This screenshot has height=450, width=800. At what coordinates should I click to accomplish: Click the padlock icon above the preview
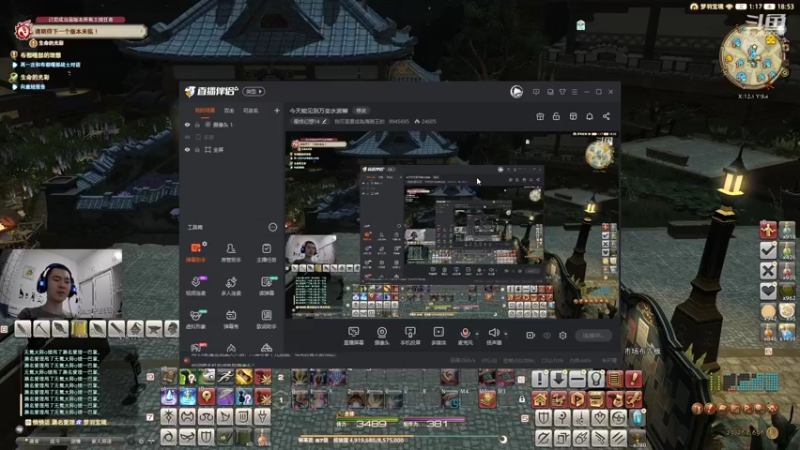click(x=556, y=116)
